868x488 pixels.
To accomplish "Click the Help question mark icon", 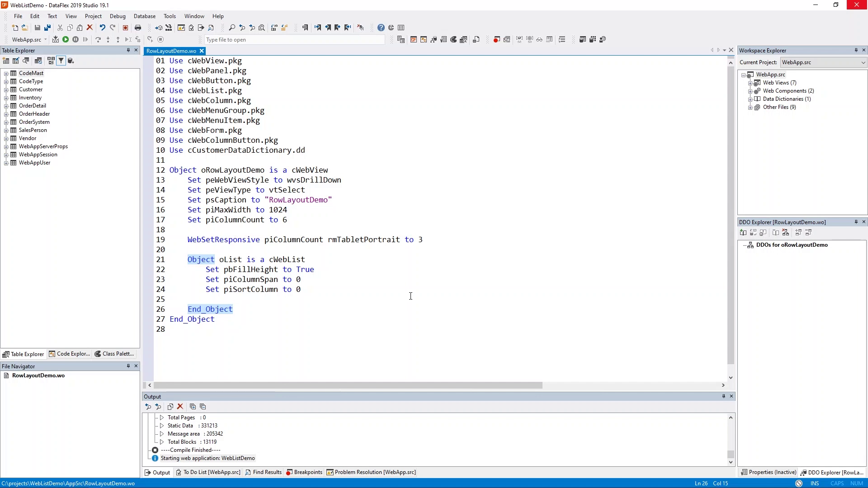I will (x=381, y=28).
